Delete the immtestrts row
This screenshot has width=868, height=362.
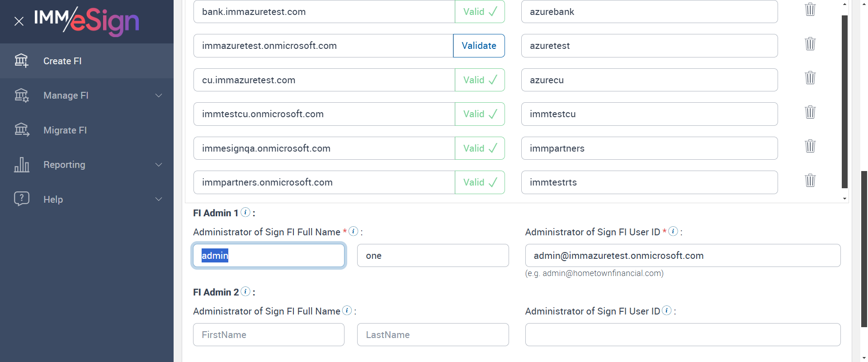click(x=810, y=181)
